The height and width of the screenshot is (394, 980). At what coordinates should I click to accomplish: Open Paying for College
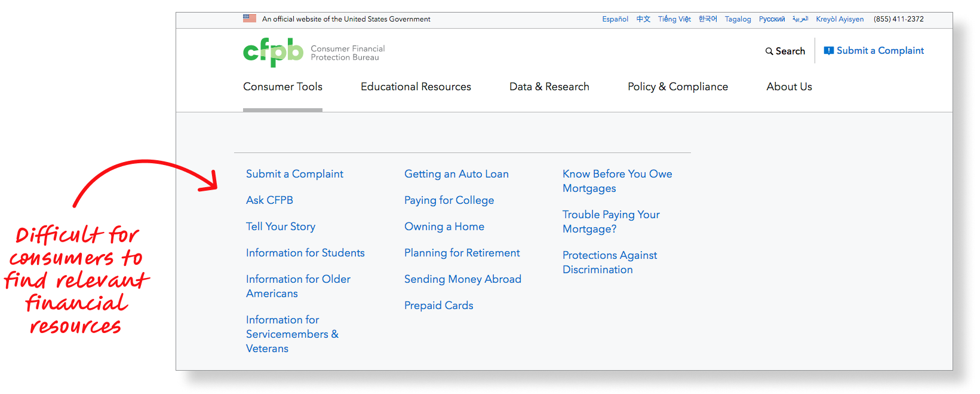449,200
